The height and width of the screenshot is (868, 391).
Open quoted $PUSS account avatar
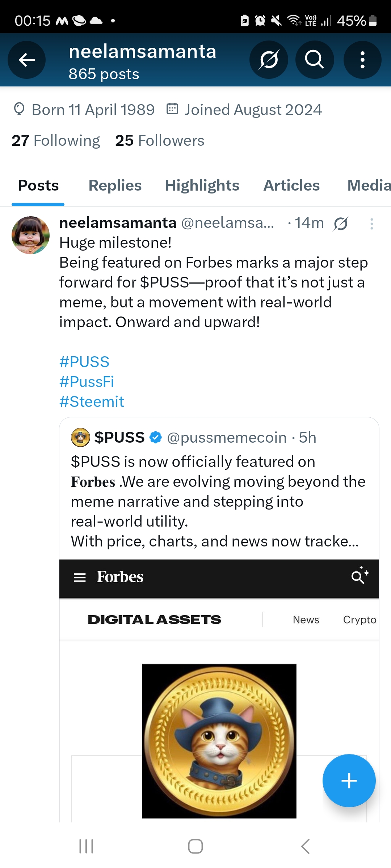pos(80,438)
